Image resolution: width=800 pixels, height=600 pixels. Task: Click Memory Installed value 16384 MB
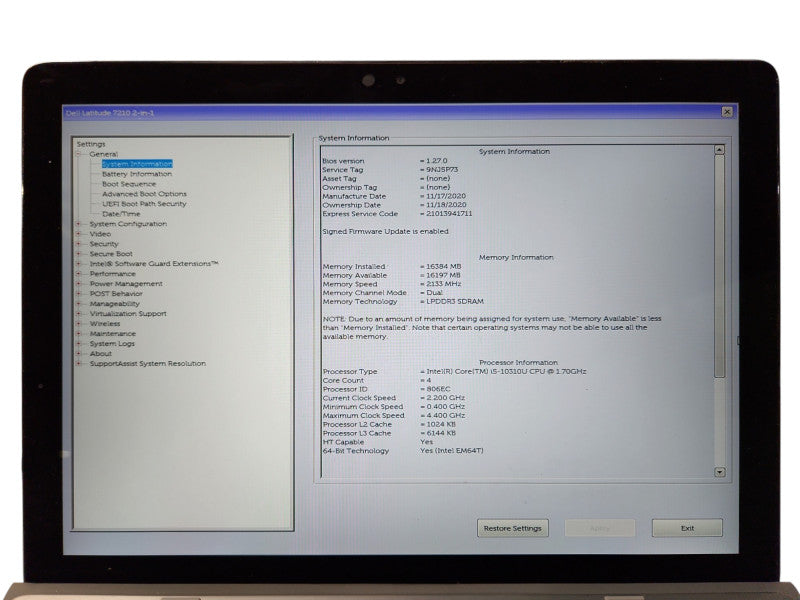[x=443, y=266]
